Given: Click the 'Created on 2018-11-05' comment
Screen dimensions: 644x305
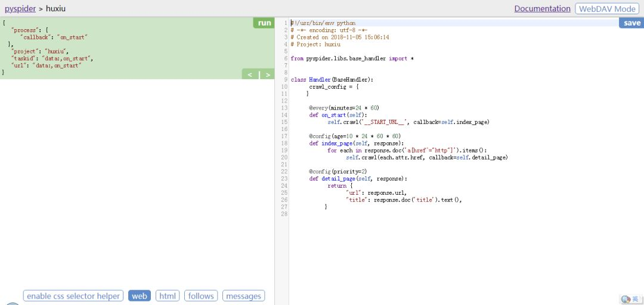Looking at the screenshot, I should [340, 37].
